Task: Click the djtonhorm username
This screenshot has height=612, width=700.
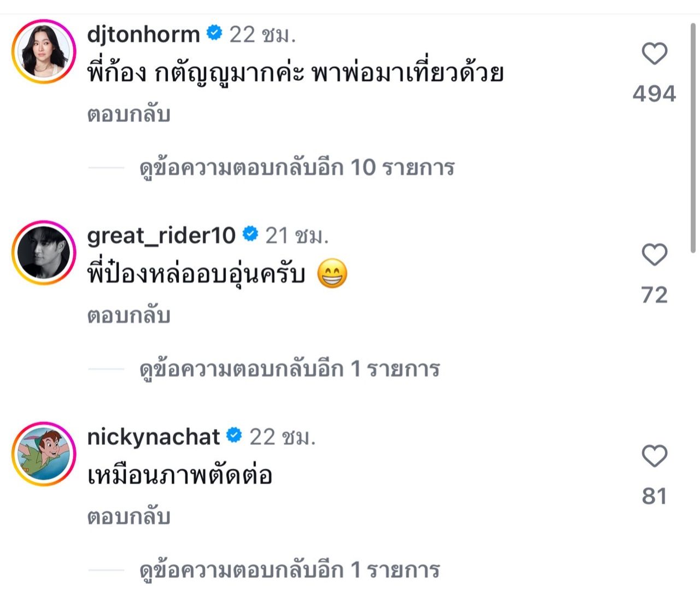Action: coord(143,34)
